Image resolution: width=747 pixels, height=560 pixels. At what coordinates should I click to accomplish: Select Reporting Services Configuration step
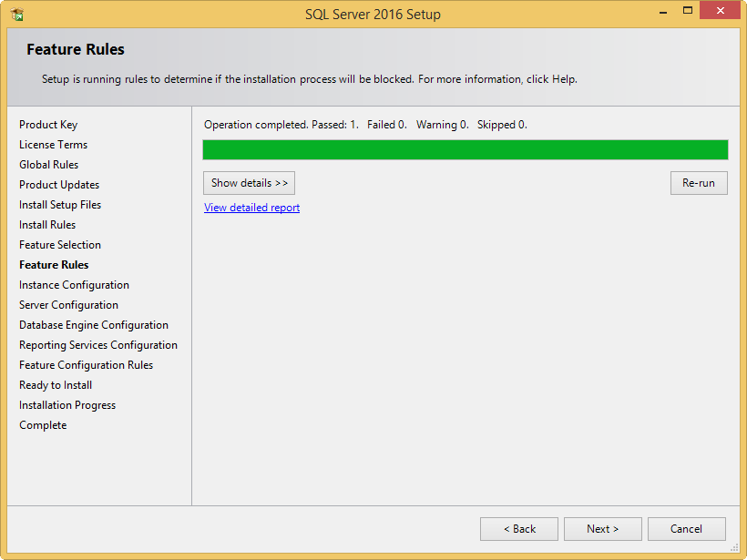click(x=98, y=345)
